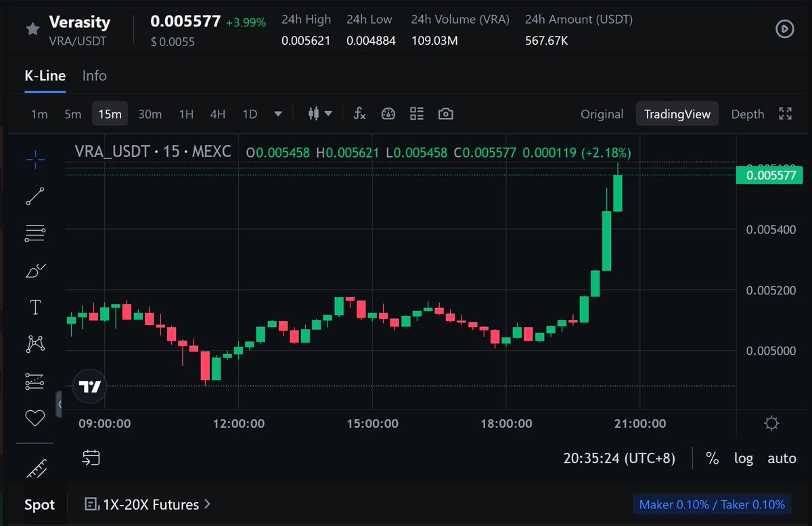Switch to the Info tab
This screenshot has width=812, height=526.
pyautogui.click(x=95, y=76)
